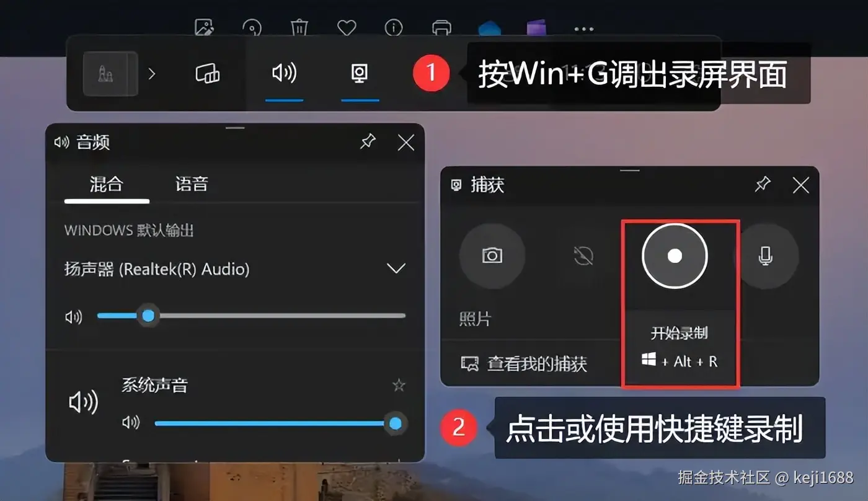Click the trash delete icon
The height and width of the screenshot is (501, 868).
[299, 28]
